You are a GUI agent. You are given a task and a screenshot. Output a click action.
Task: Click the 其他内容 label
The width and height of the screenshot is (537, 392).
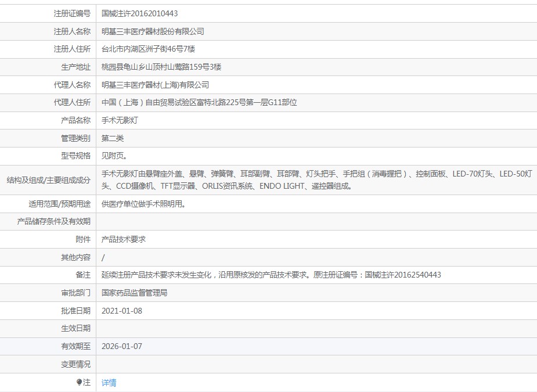click(76, 257)
